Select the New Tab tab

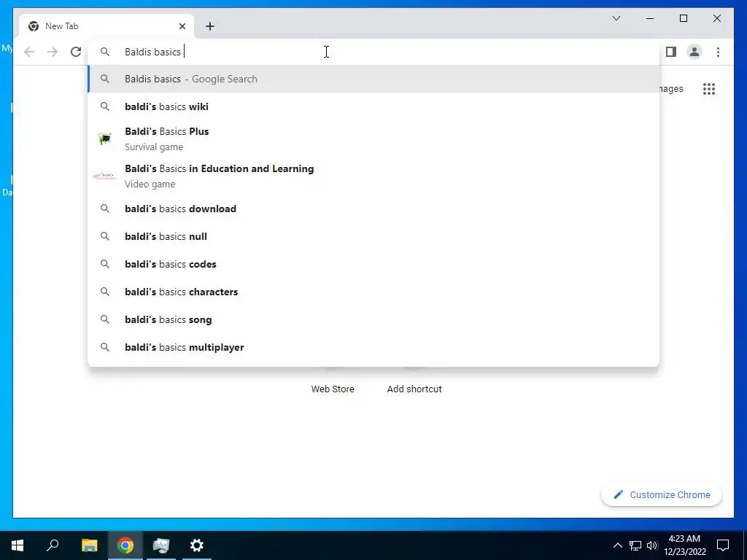pyautogui.click(x=107, y=26)
